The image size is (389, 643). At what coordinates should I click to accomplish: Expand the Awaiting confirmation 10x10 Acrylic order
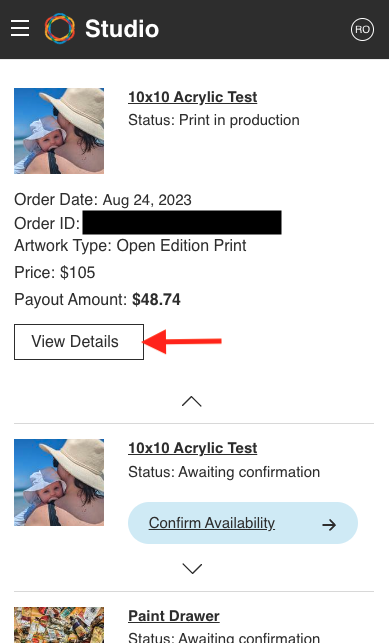[191, 568]
